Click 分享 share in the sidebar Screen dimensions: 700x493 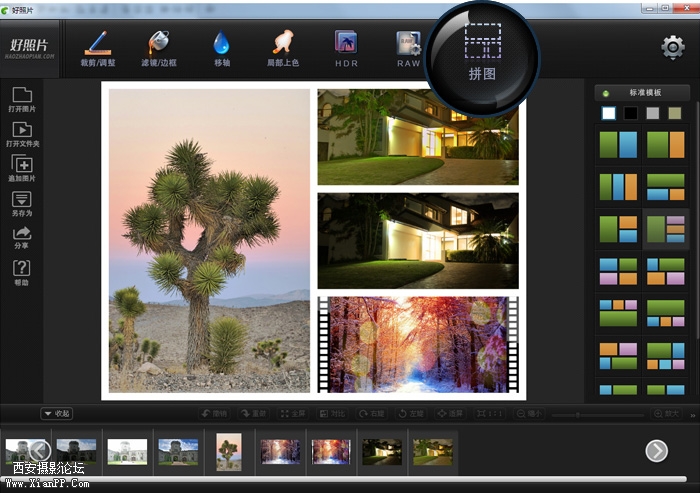(x=22, y=238)
